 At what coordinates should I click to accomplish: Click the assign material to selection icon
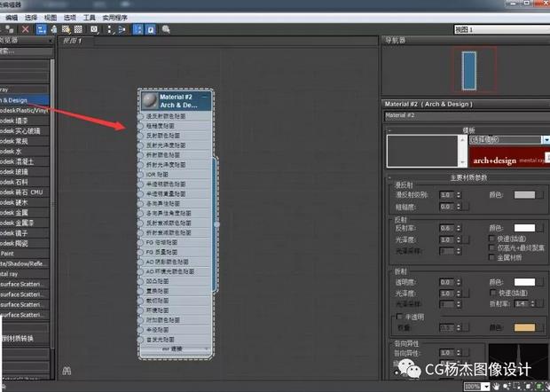tap(10, 29)
